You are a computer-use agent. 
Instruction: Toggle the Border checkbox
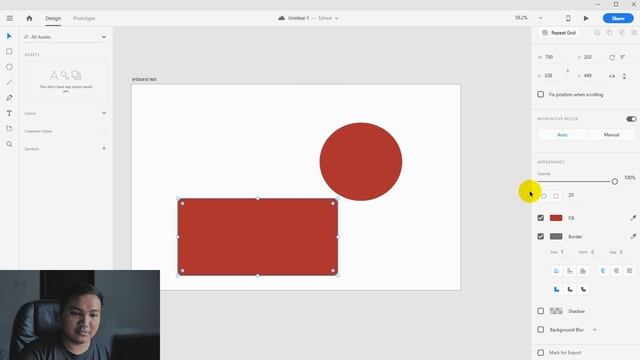click(540, 236)
